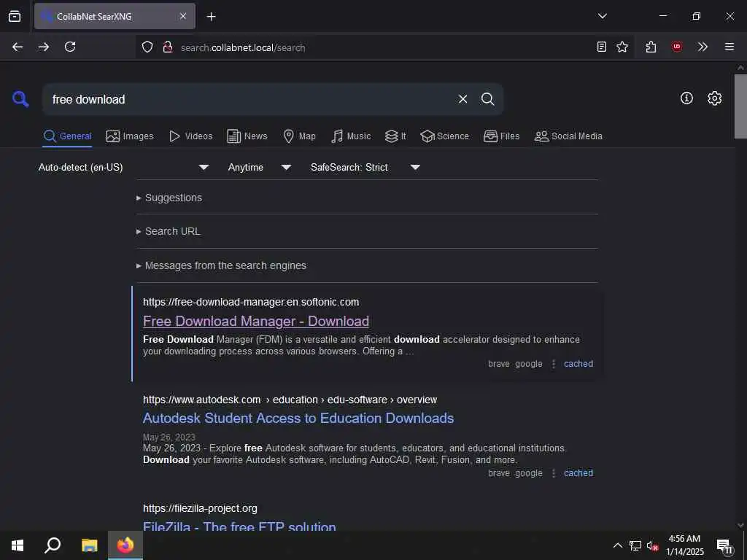Go forward with browser forward arrow
This screenshot has width=747, height=560.
tap(44, 47)
